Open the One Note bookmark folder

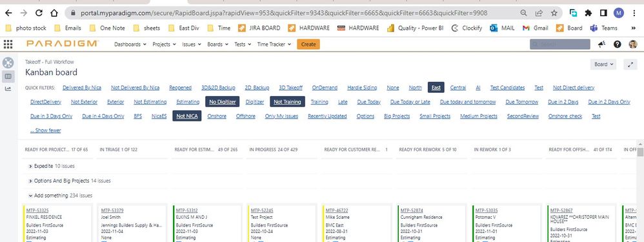click(x=107, y=28)
